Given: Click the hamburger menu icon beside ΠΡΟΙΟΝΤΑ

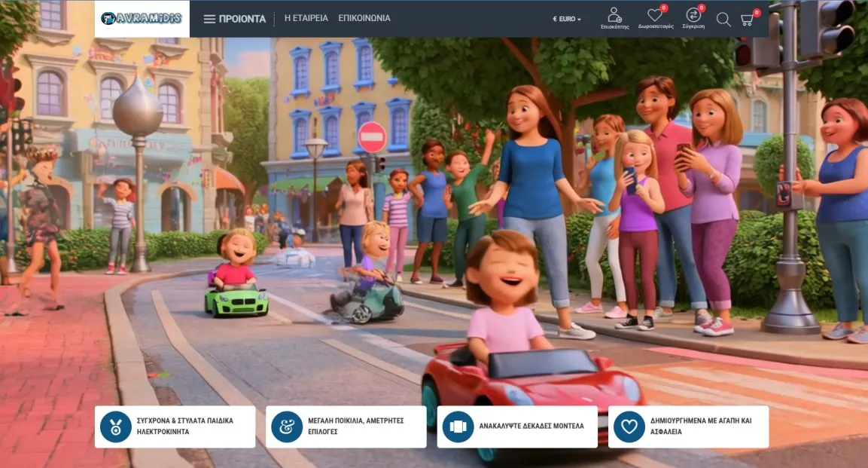Looking at the screenshot, I should click(209, 18).
